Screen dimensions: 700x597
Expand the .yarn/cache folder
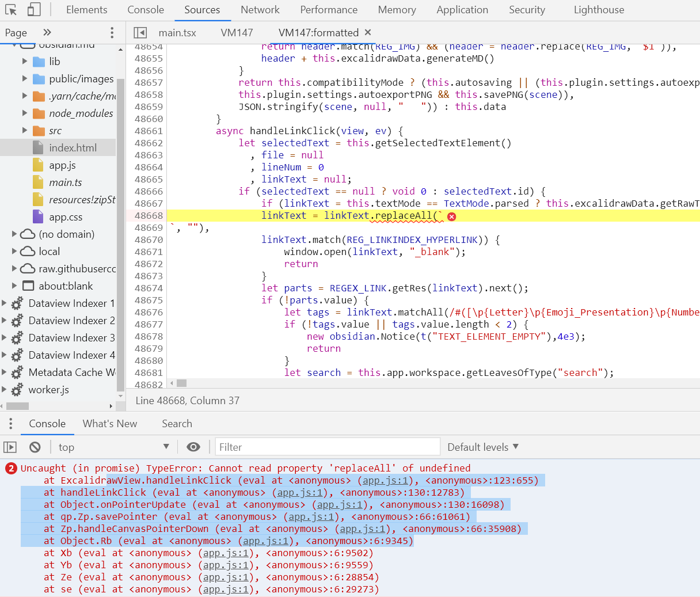pyautogui.click(x=24, y=96)
